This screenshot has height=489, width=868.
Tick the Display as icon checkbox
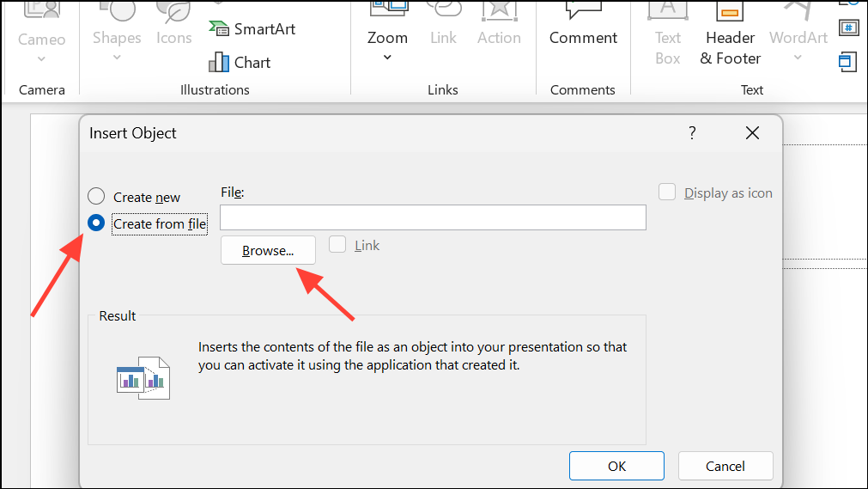(x=667, y=193)
